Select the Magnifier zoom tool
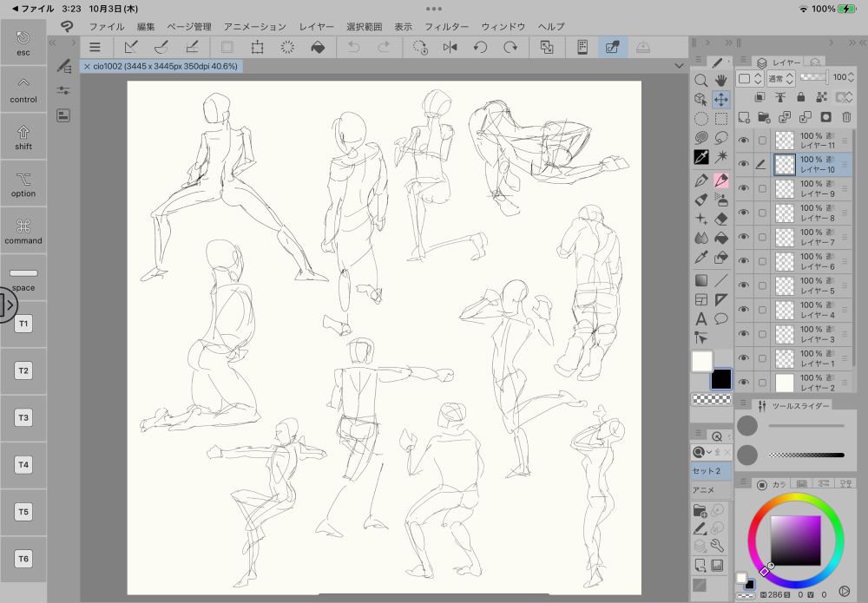The width and height of the screenshot is (868, 603). coord(700,80)
